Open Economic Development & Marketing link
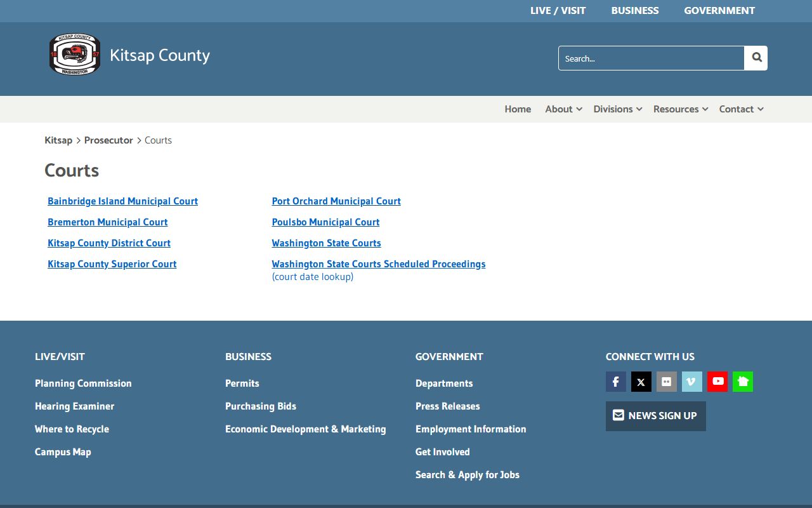Viewport: 812px width, 508px height. tap(305, 429)
